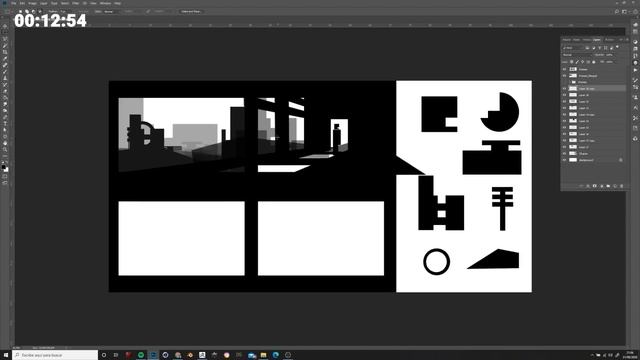Hide the Background layer

[564, 160]
